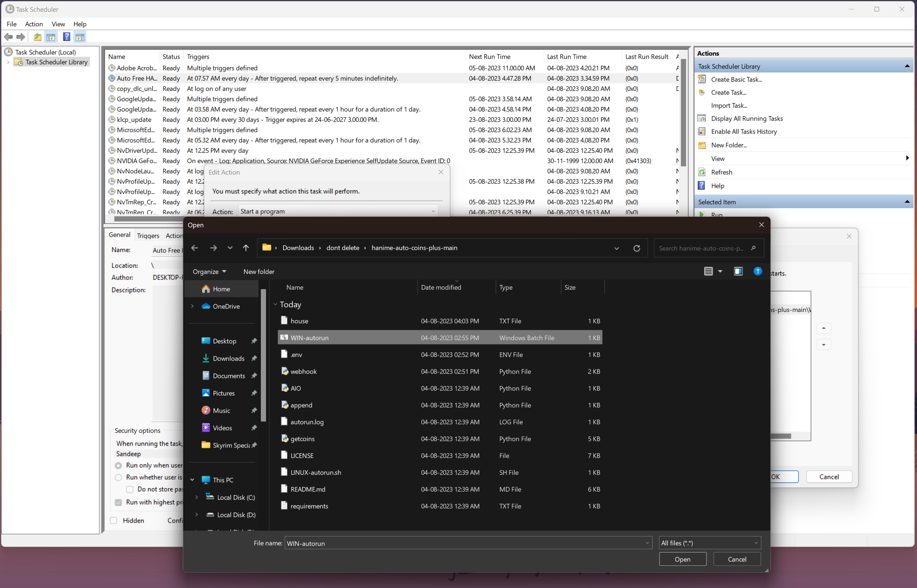The height and width of the screenshot is (588, 917).
Task: Click New Folder in the Actions pane
Action: (729, 145)
